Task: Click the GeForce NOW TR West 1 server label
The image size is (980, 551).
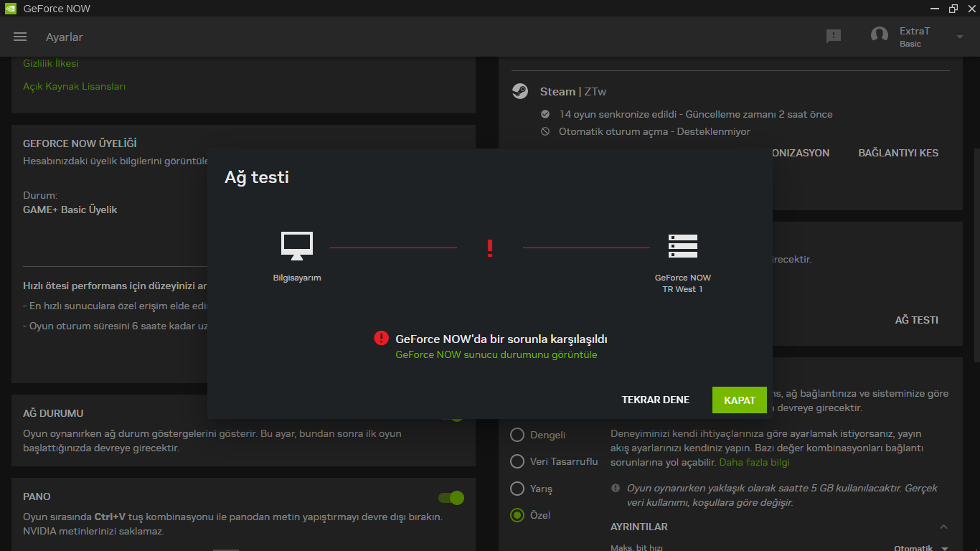Action: click(683, 283)
